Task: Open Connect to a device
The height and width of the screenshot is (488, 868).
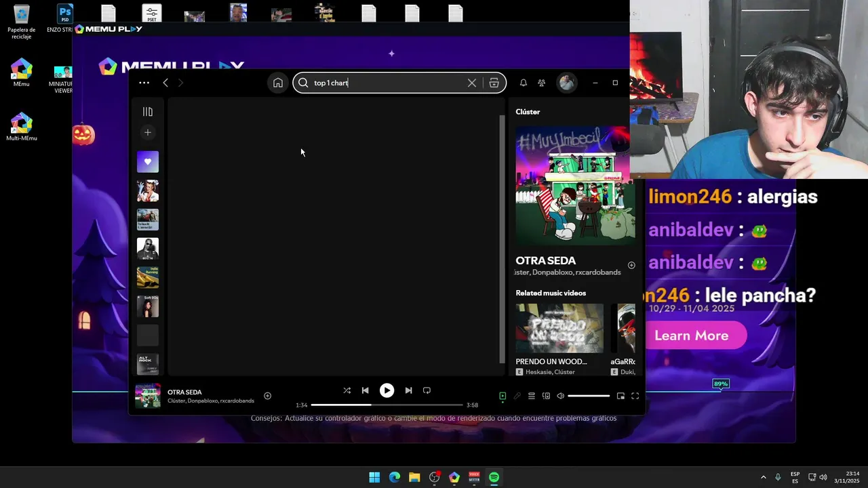Action: click(546, 396)
